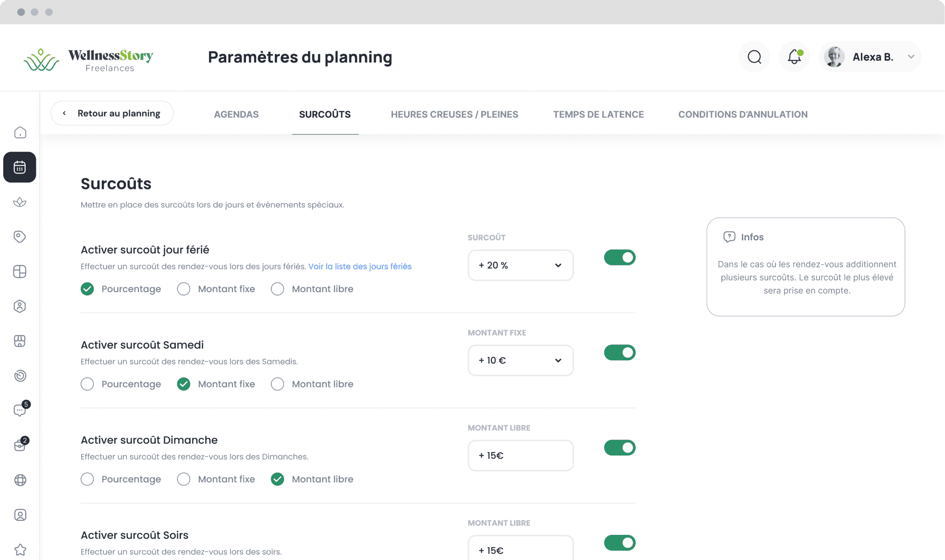This screenshot has width=945, height=560.
Task: Click Activer surcoût Samedi label
Action: click(142, 345)
